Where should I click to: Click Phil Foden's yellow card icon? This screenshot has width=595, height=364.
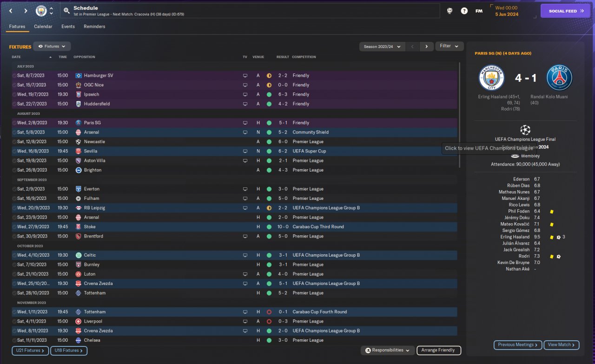[x=552, y=212]
